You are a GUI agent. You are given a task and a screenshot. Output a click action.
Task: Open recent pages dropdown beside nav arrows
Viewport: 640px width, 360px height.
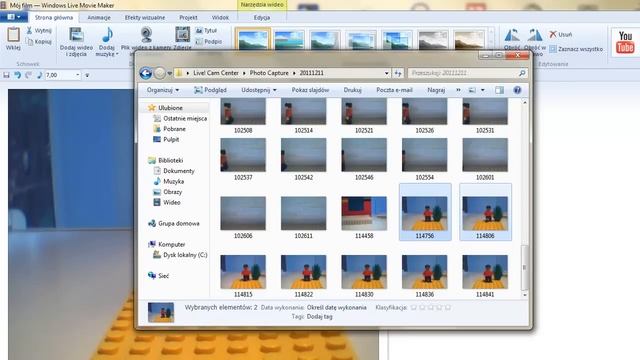(169, 73)
